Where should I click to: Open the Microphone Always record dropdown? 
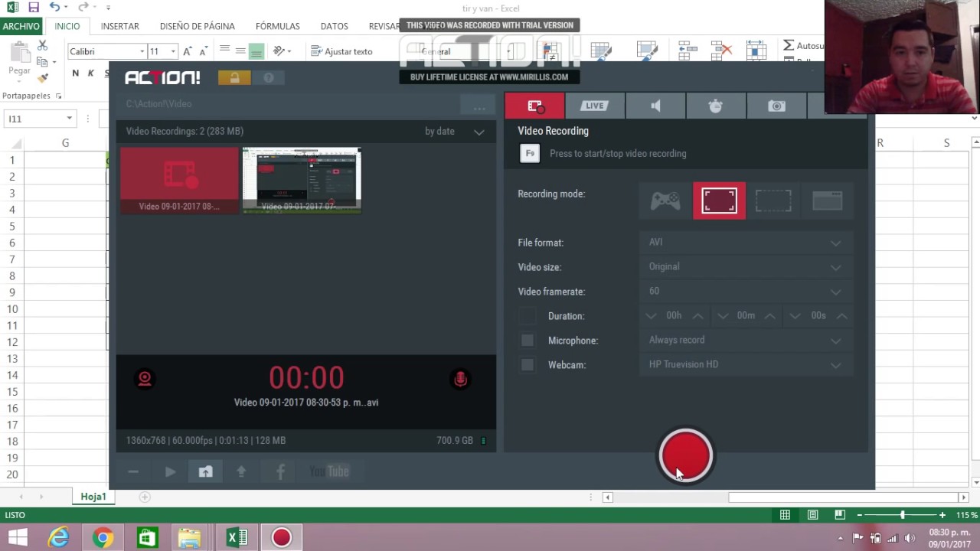pyautogui.click(x=746, y=341)
